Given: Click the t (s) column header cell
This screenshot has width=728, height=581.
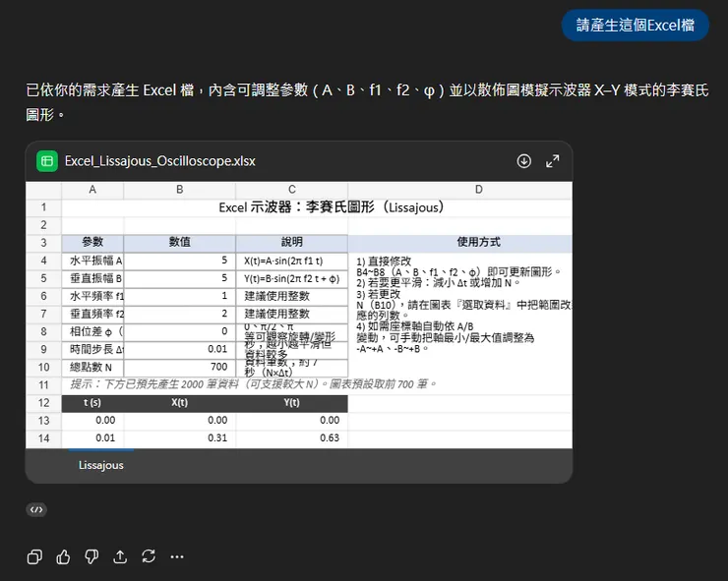Looking at the screenshot, I should [92, 403].
